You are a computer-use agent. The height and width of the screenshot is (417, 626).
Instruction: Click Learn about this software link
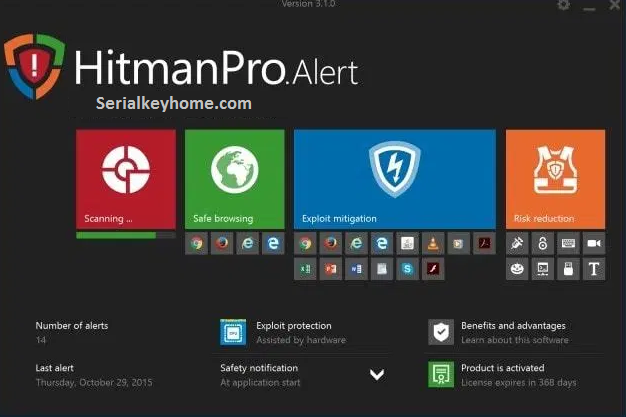coord(515,340)
